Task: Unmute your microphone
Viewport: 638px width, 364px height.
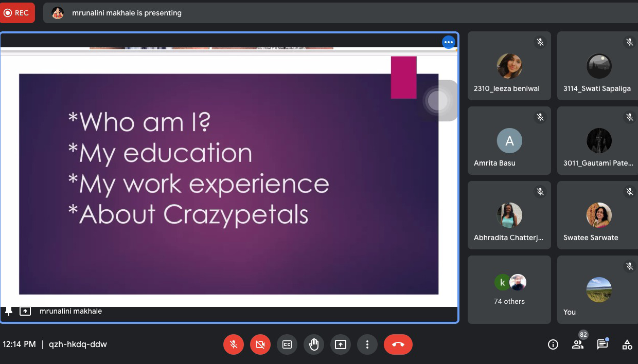Action: [234, 344]
